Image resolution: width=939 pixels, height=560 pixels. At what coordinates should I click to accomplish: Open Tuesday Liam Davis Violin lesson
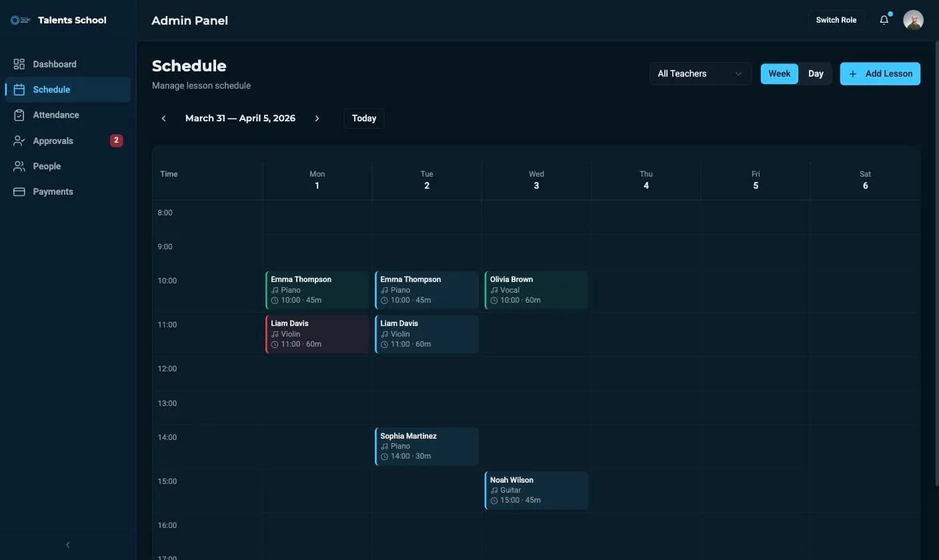coord(427,334)
